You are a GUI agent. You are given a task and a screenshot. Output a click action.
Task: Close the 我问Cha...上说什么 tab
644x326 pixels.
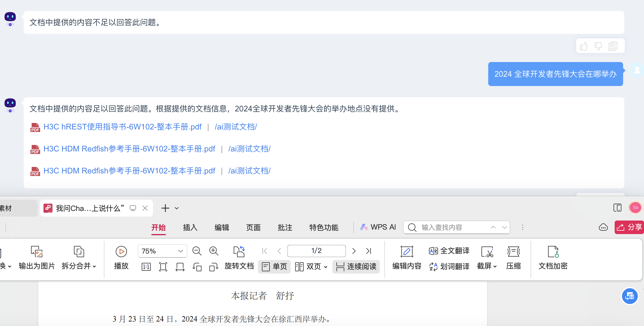[145, 208]
